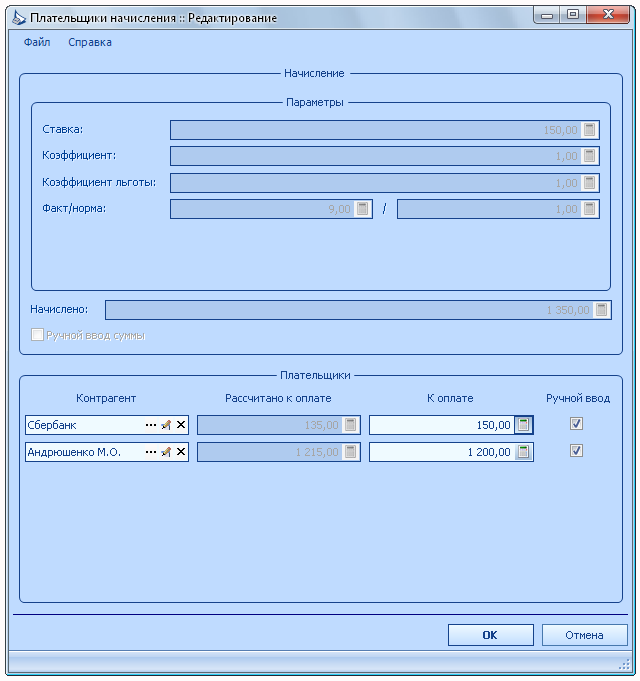The width and height of the screenshot is (640, 681).
Task: Edit Сбербанк contractor with pencil icon
Action: pyautogui.click(x=166, y=425)
